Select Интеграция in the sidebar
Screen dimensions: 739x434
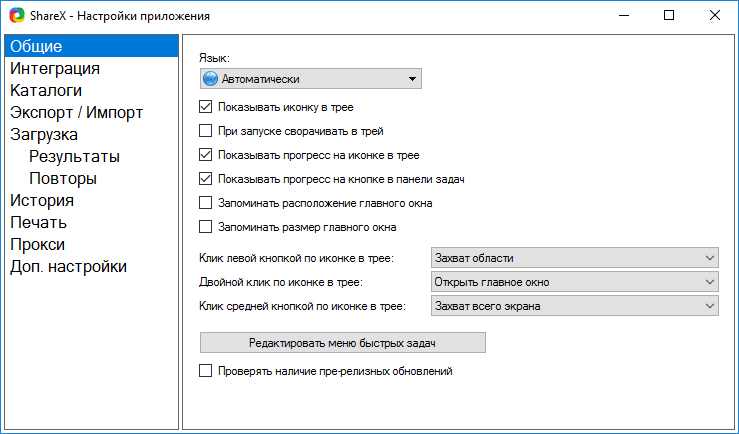(55, 68)
